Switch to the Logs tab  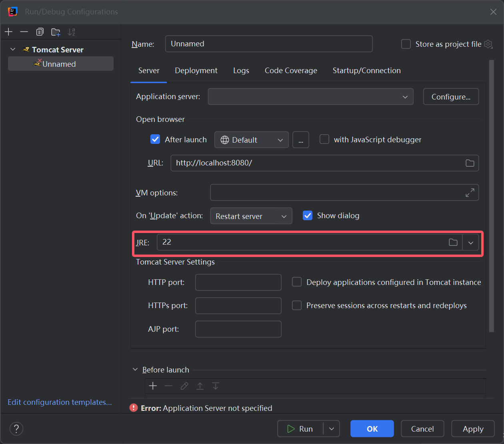point(241,71)
